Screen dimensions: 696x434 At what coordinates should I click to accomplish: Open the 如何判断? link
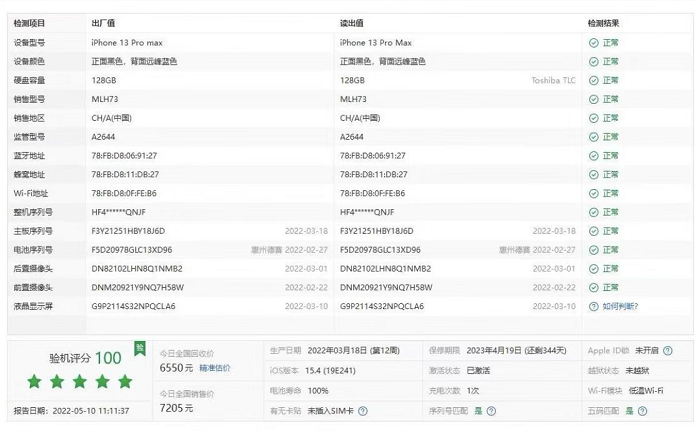coord(620,307)
